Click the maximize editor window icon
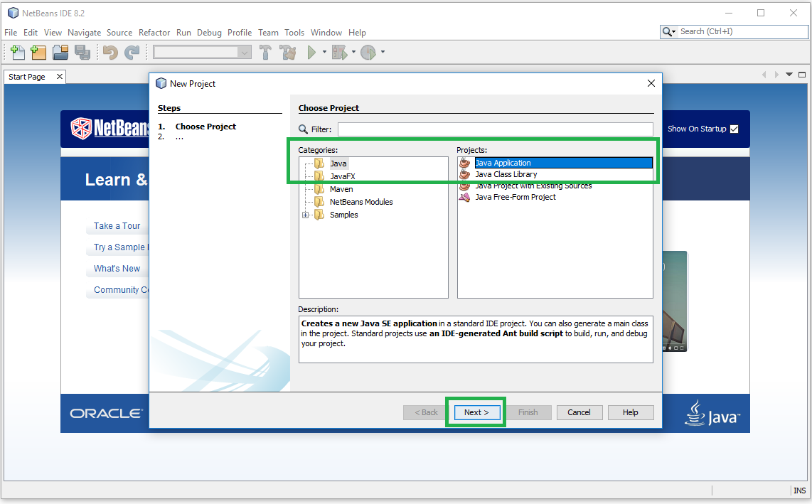This screenshot has width=812, height=504. pyautogui.click(x=802, y=75)
